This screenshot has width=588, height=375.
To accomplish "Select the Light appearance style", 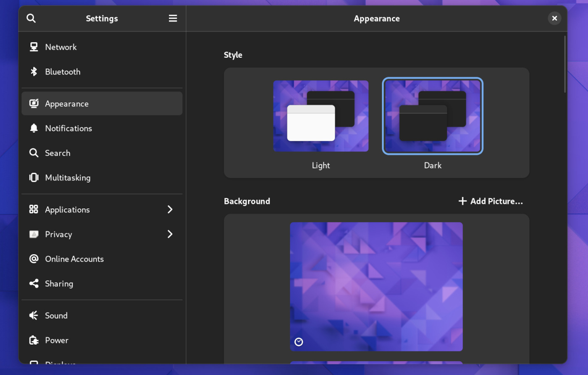I will pos(320,116).
